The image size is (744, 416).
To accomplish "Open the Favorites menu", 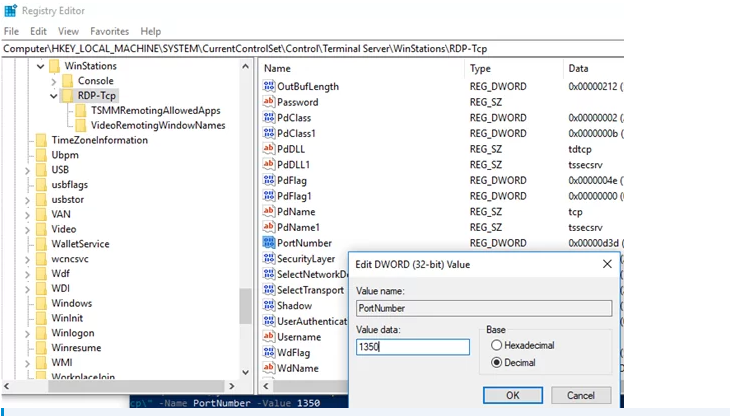I will 110,32.
